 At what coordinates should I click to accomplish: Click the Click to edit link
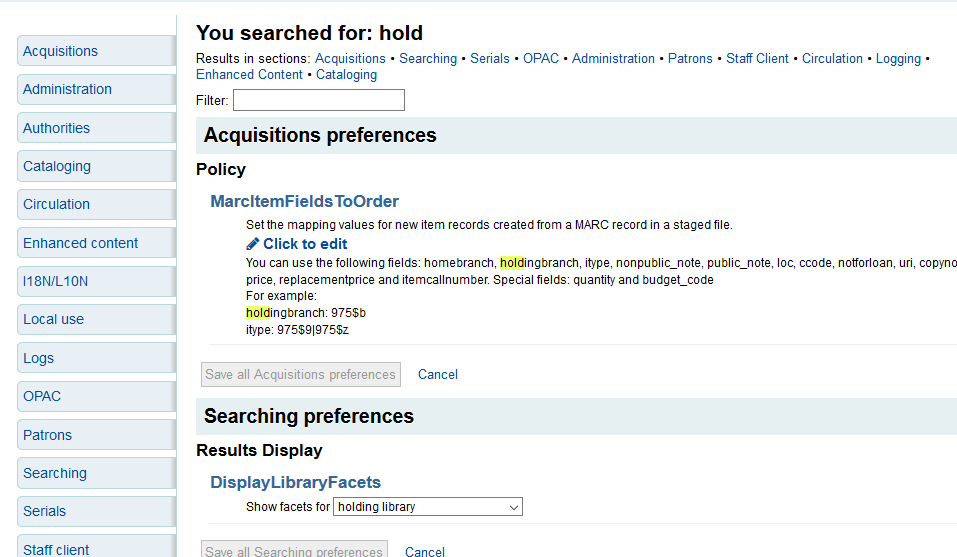pyautogui.click(x=305, y=244)
